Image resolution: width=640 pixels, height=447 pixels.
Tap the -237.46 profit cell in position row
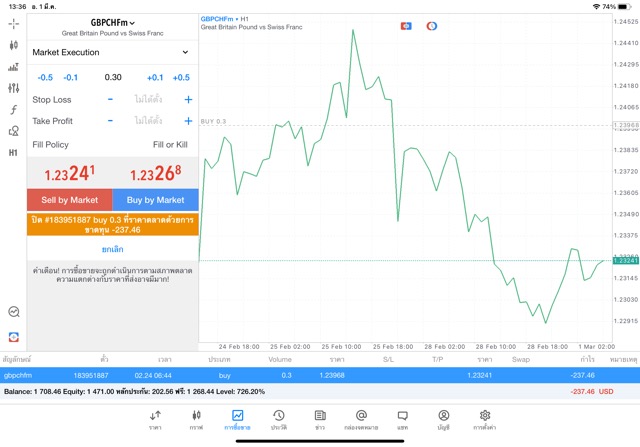[x=582, y=375]
